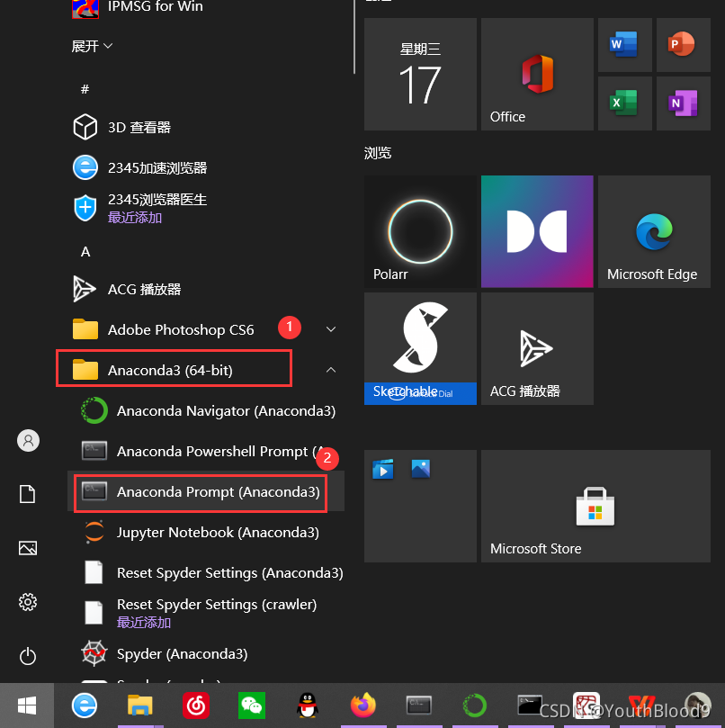Screen dimensions: 725x728
Task: Open the Microsoft Store tile
Action: pyautogui.click(x=595, y=506)
